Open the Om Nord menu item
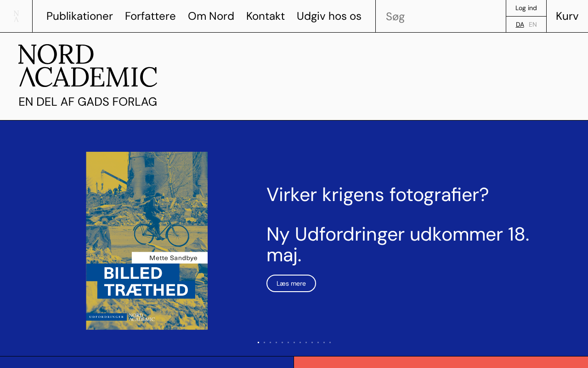 tap(211, 16)
